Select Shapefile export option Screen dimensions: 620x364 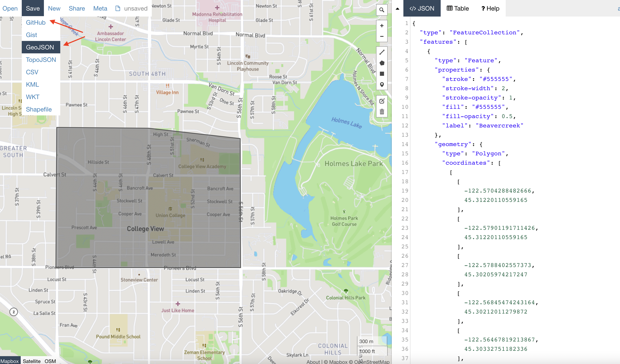click(x=39, y=109)
